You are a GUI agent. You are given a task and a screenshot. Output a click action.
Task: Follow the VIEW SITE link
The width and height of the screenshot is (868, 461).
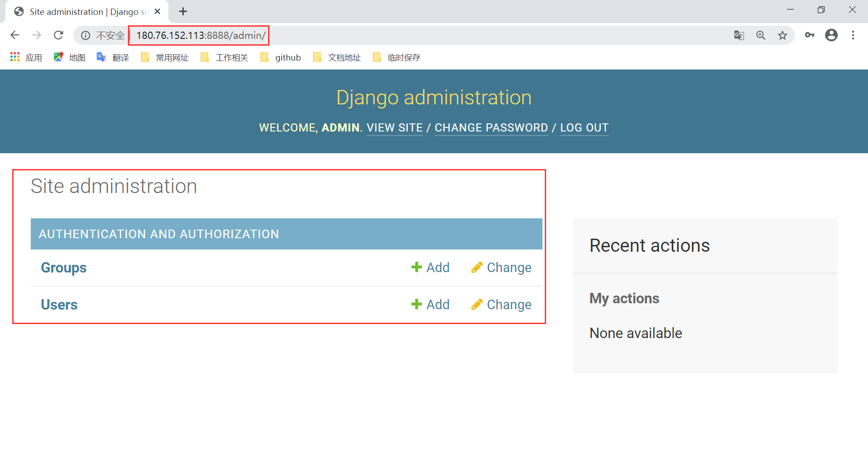point(395,128)
